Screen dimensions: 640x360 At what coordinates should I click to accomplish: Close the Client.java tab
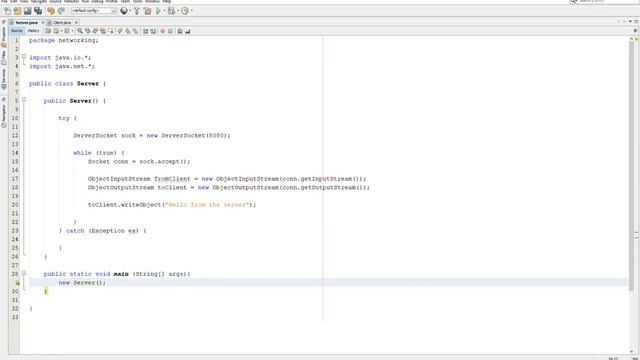click(76, 23)
